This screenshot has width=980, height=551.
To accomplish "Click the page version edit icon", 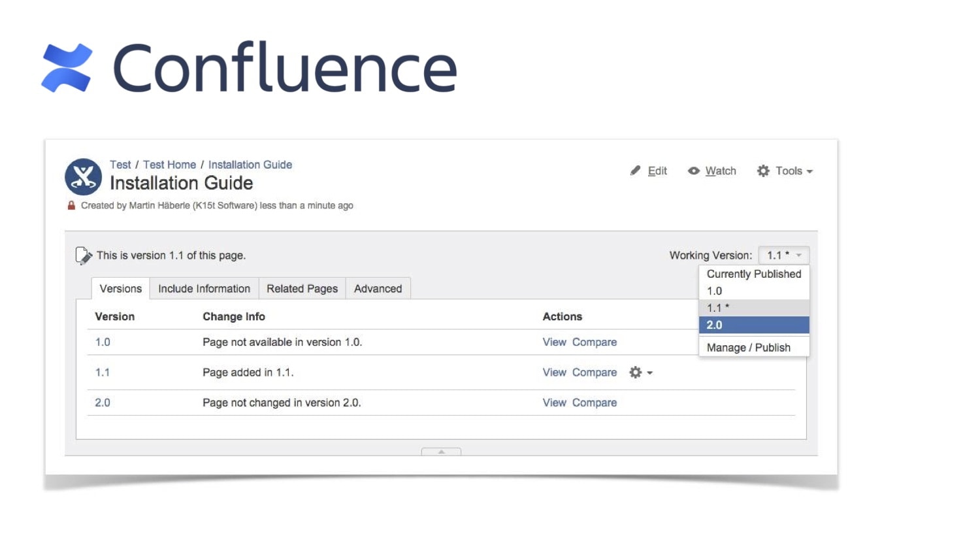I will coord(84,256).
